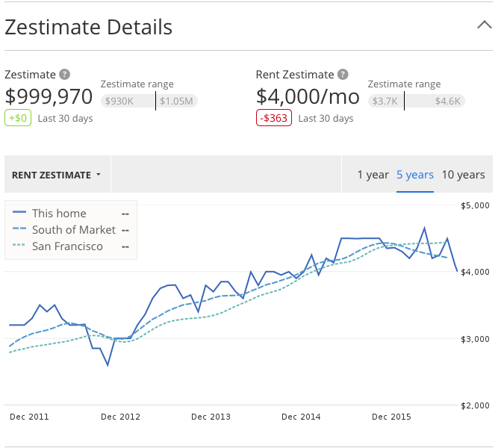This screenshot has height=448, width=504.
Task: Open the Rent Zestimate help question mark icon
Action: coord(343,74)
